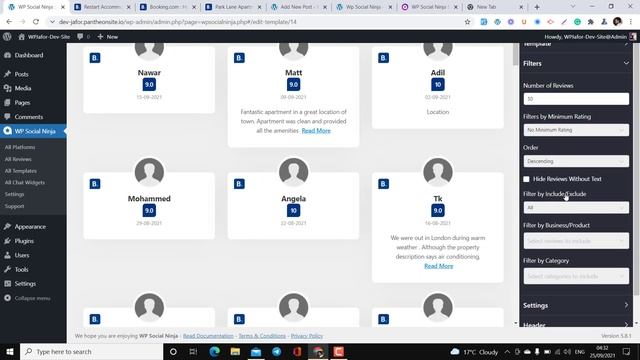Go back in browser history
This screenshot has height=360, width=640.
[x=9, y=22]
